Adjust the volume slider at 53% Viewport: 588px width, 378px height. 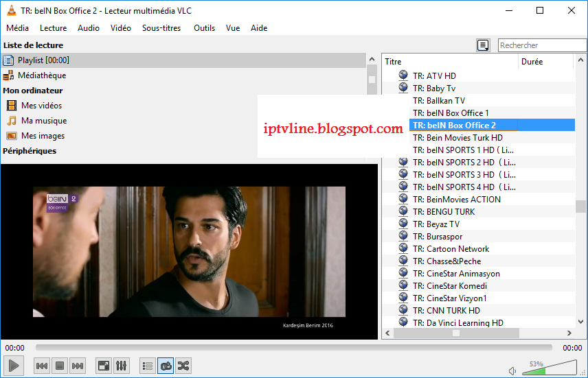tap(549, 368)
